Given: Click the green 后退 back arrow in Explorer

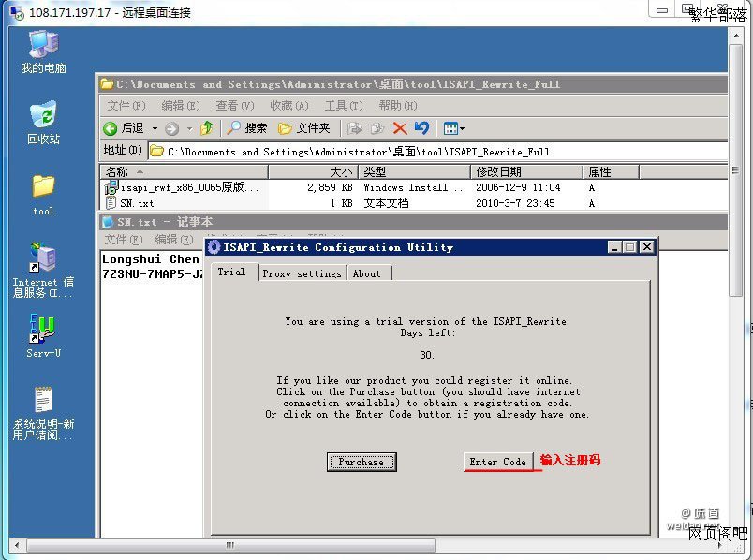Looking at the screenshot, I should tap(111, 128).
